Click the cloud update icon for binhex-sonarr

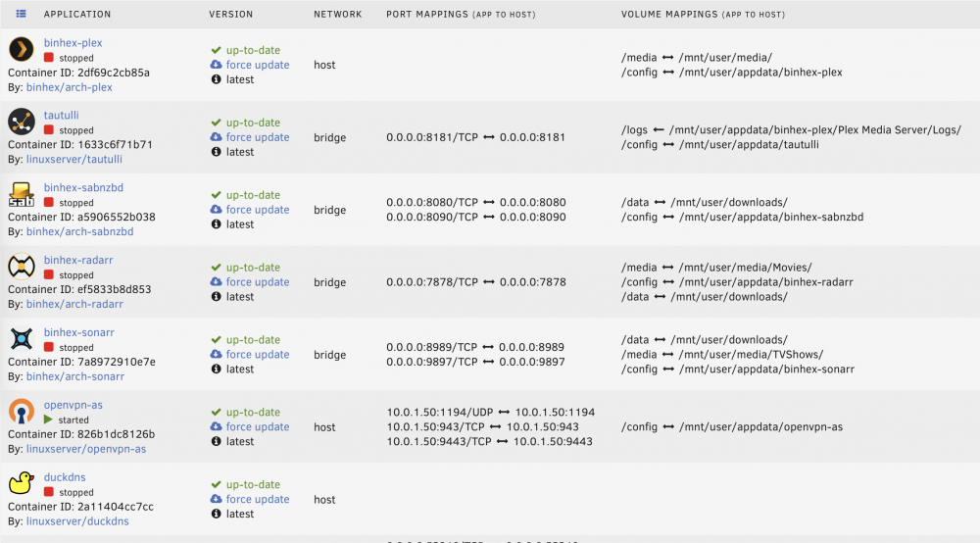coord(217,354)
